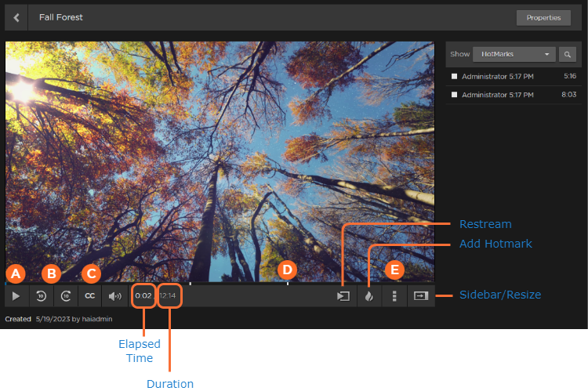Open the three-dot more options menu
This screenshot has height=391, width=588.
(x=394, y=296)
